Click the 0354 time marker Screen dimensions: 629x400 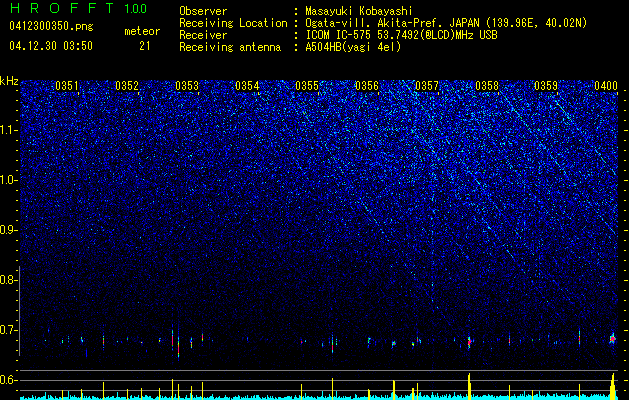coord(247,86)
